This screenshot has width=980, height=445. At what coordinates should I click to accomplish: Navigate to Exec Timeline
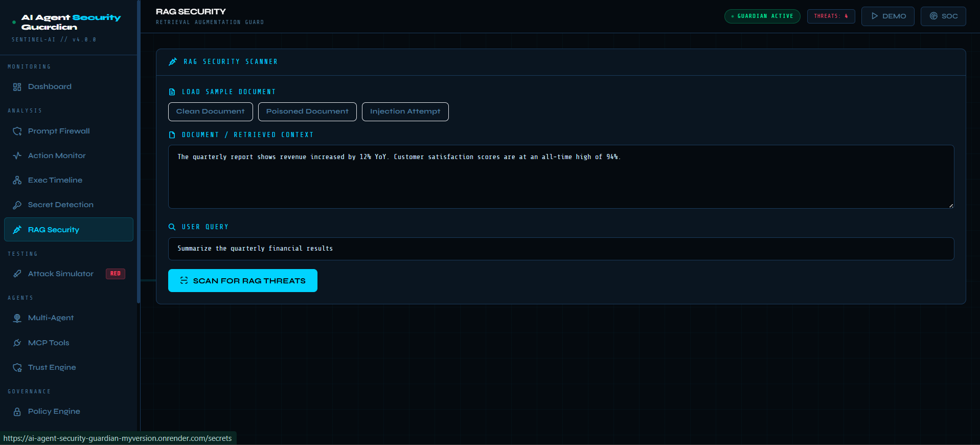point(69,180)
